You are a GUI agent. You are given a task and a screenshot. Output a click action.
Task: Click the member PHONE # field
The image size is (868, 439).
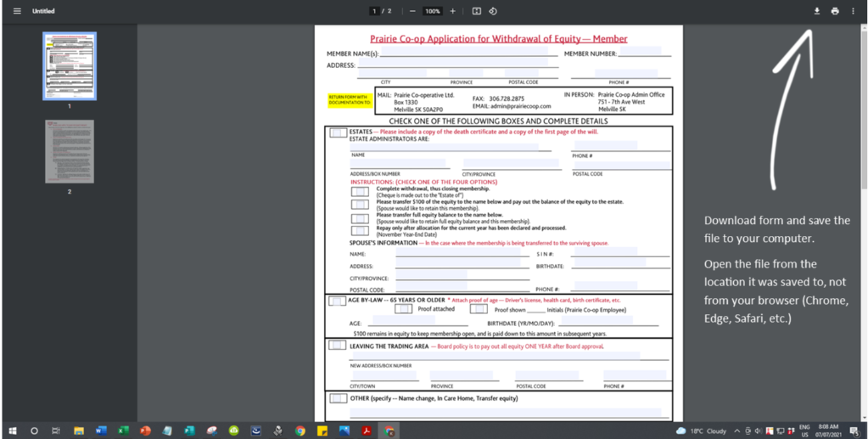tap(626, 73)
